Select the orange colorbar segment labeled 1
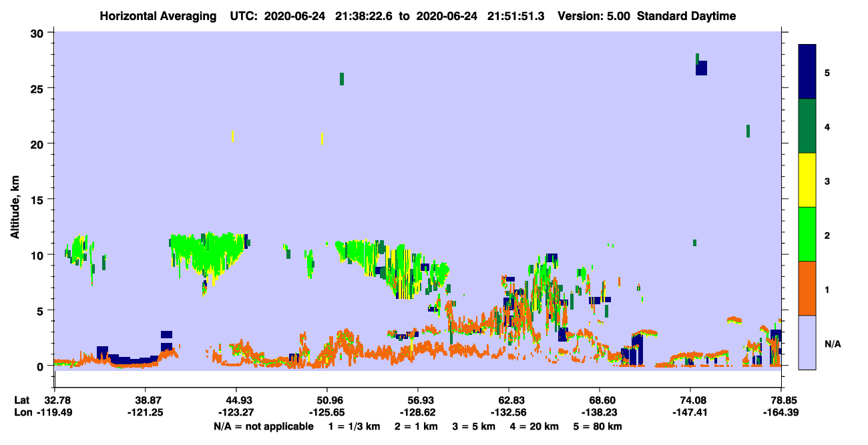This screenshot has height=445, width=868. (x=807, y=288)
